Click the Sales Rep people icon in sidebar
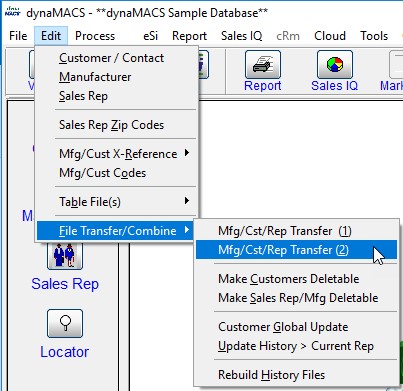The image size is (403, 391). click(x=65, y=255)
